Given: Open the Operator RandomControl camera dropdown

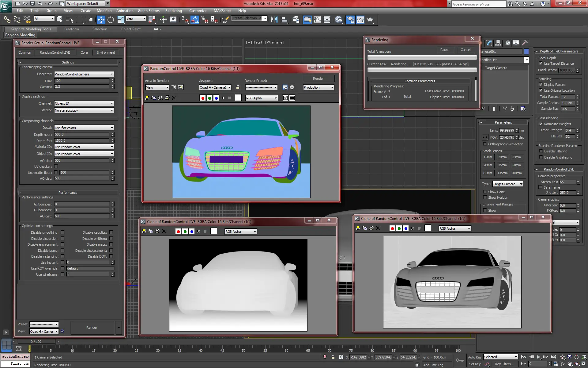Looking at the screenshot, I should click(x=84, y=74).
